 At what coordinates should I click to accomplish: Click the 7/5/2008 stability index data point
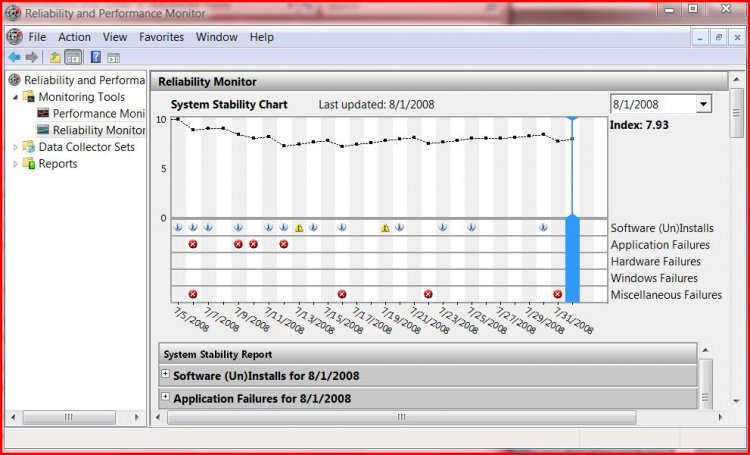(177, 119)
